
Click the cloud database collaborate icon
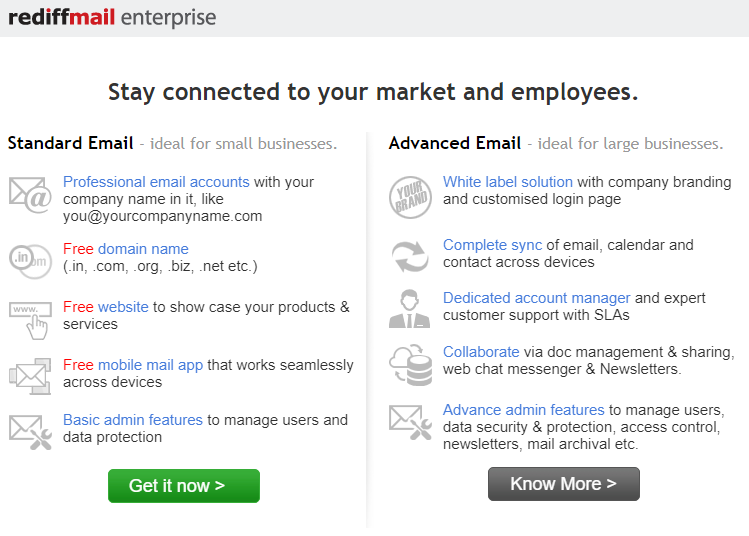coord(410,362)
